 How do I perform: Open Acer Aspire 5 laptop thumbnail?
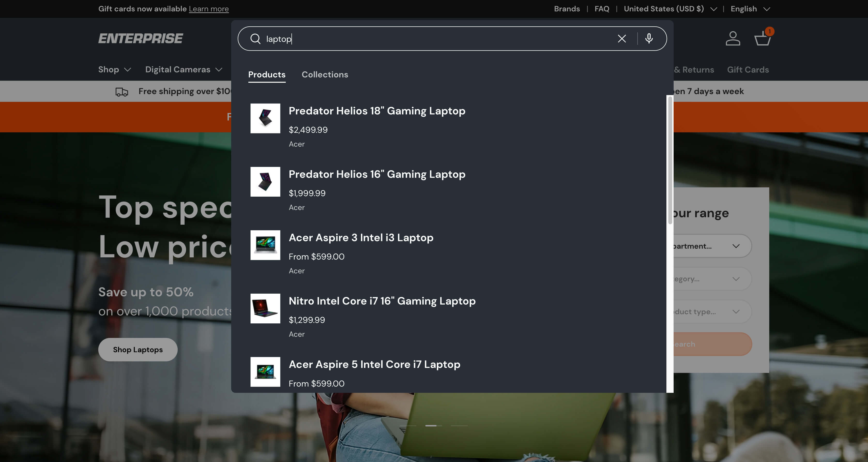coord(265,372)
